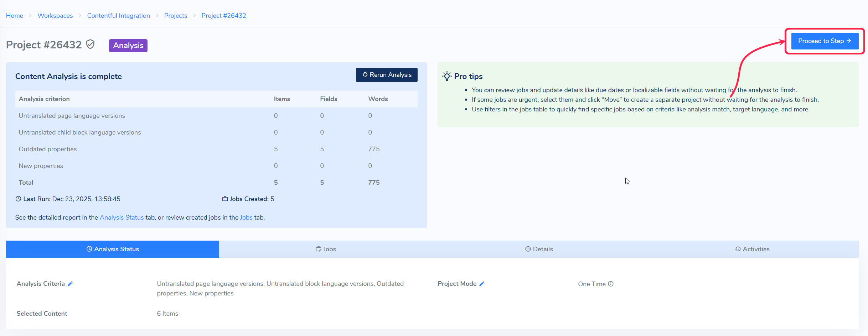Click the Content Analysis is complete heading
Screen dimensions: 868x336
68,76
